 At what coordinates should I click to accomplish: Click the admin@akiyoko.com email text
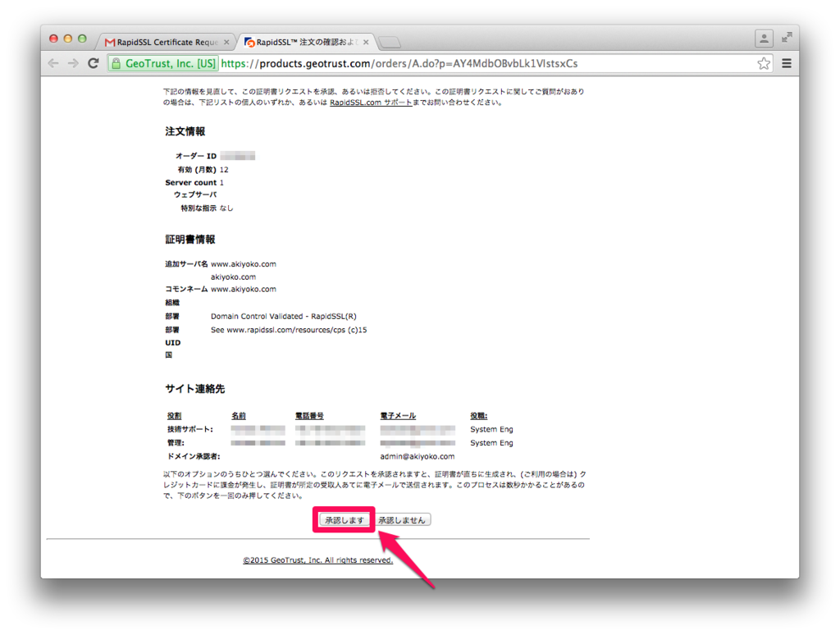[418, 456]
